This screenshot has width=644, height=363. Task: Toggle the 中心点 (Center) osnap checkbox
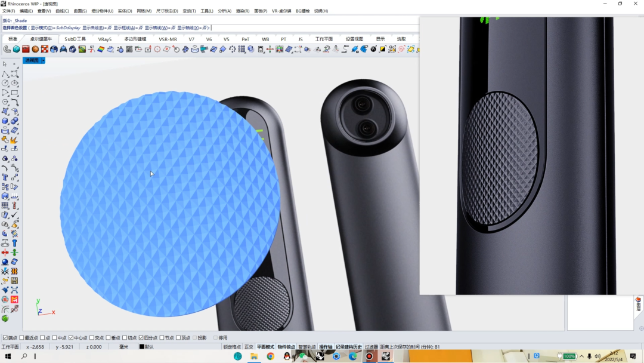pos(70,338)
